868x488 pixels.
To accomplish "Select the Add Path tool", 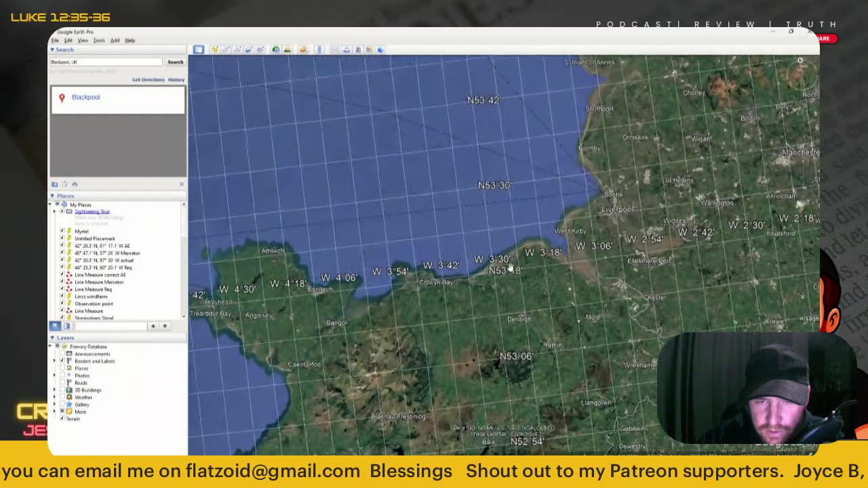I will click(237, 49).
